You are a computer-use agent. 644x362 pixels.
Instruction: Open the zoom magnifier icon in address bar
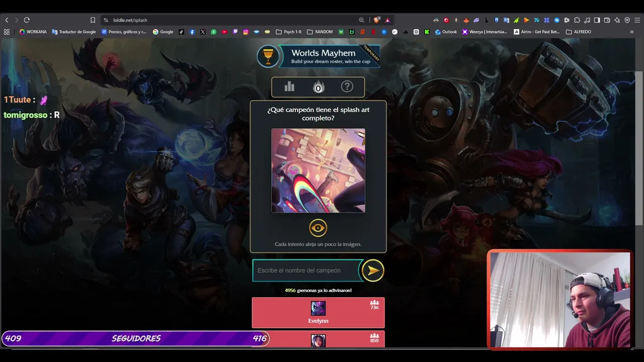tap(361, 20)
